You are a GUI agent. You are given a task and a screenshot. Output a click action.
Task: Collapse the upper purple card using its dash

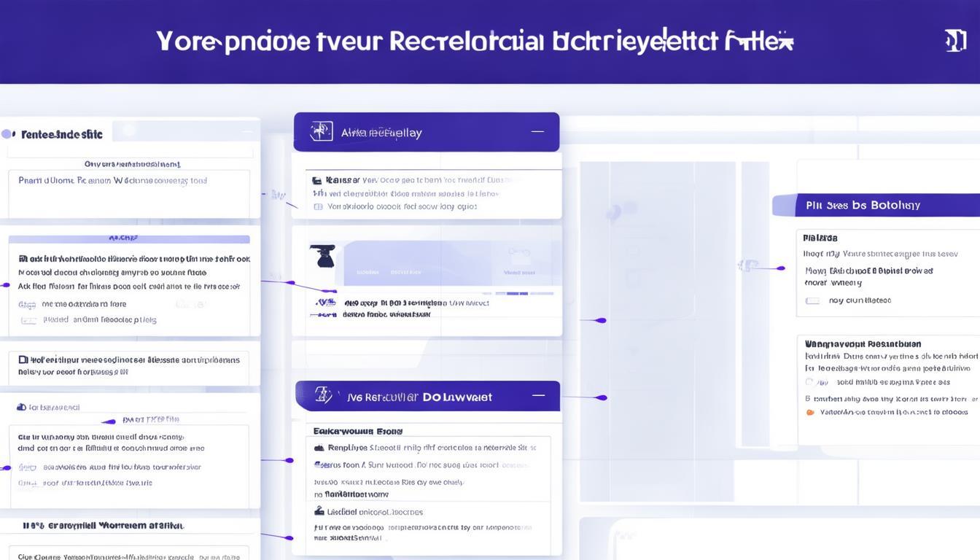point(537,132)
